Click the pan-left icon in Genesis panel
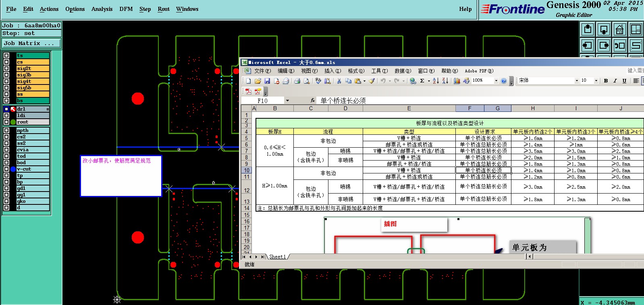Image resolution: width=644 pixels, height=305 pixels. point(588,45)
